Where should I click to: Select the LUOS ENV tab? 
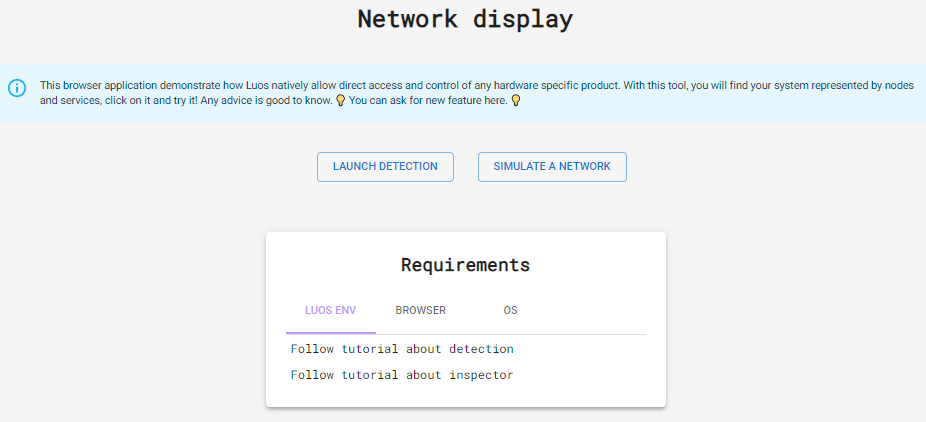[330, 310]
